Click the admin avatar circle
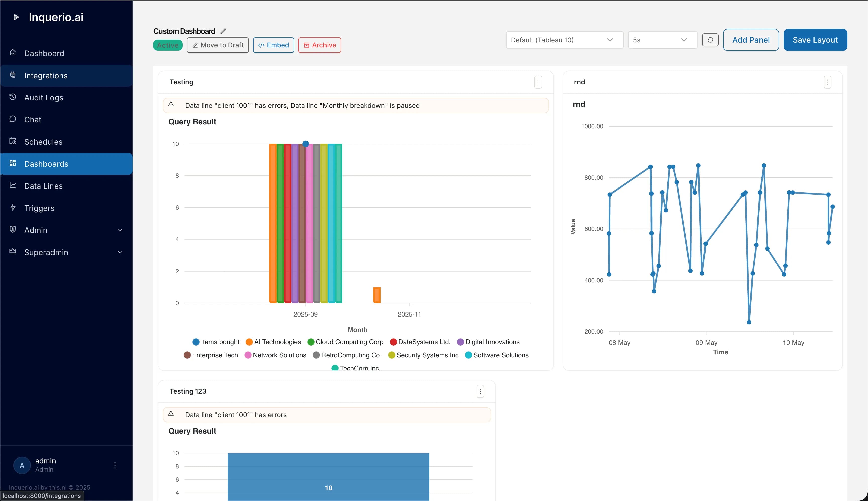Image resolution: width=868 pixels, height=501 pixels. click(22, 465)
